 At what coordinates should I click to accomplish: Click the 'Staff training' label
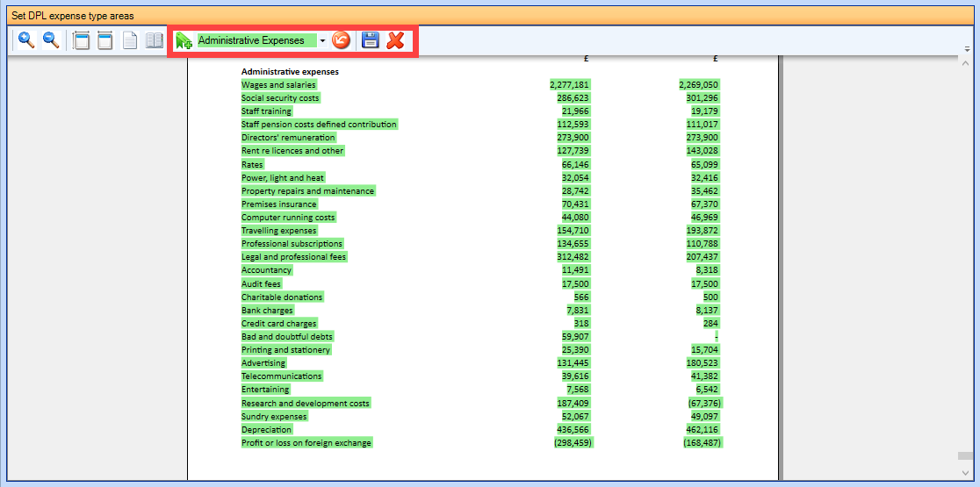(266, 111)
